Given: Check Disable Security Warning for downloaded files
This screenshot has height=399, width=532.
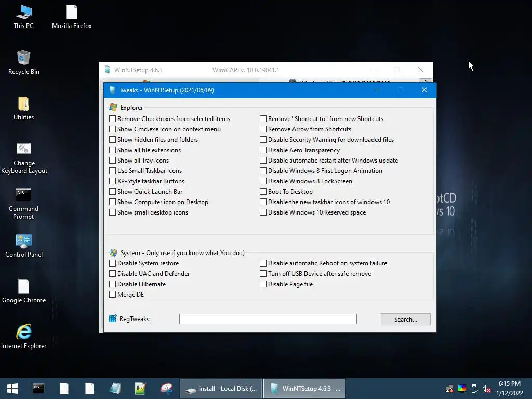Looking at the screenshot, I should [263, 139].
